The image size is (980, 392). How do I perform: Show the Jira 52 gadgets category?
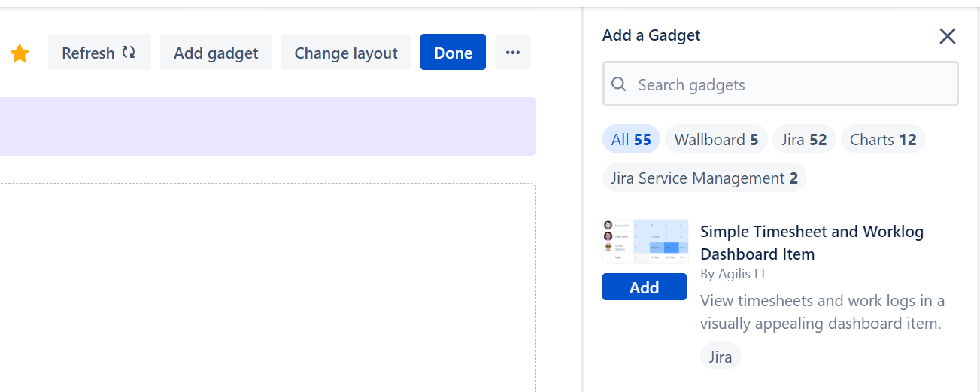pyautogui.click(x=804, y=140)
